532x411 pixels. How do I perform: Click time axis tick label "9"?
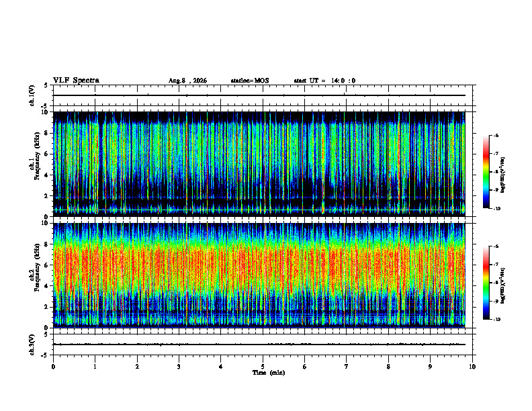430,367
